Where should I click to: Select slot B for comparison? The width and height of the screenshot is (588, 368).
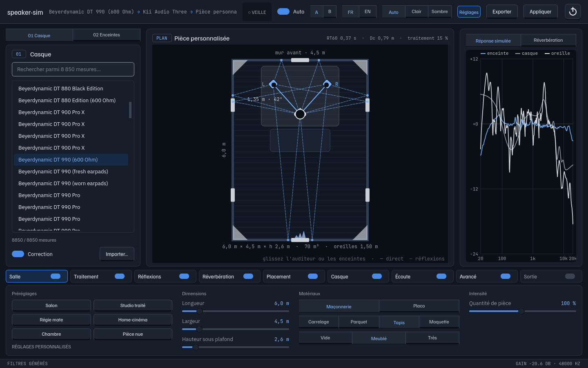point(330,11)
